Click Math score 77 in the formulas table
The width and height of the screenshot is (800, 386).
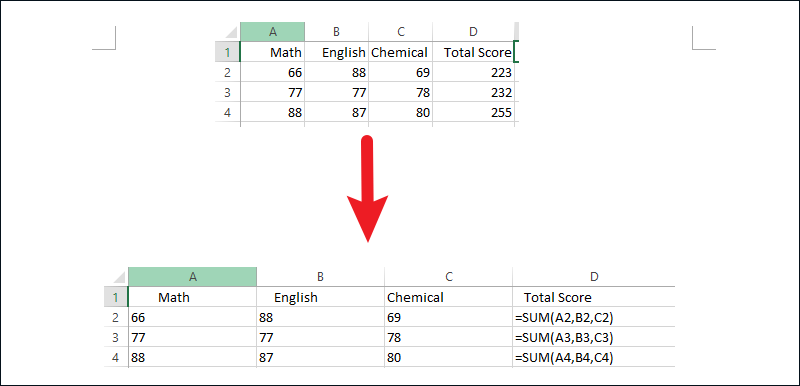tap(192, 338)
